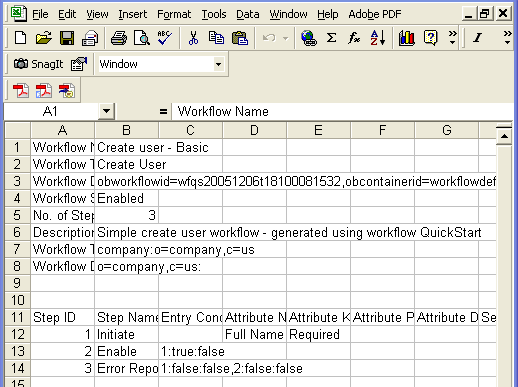Open the Help menu

328,14
